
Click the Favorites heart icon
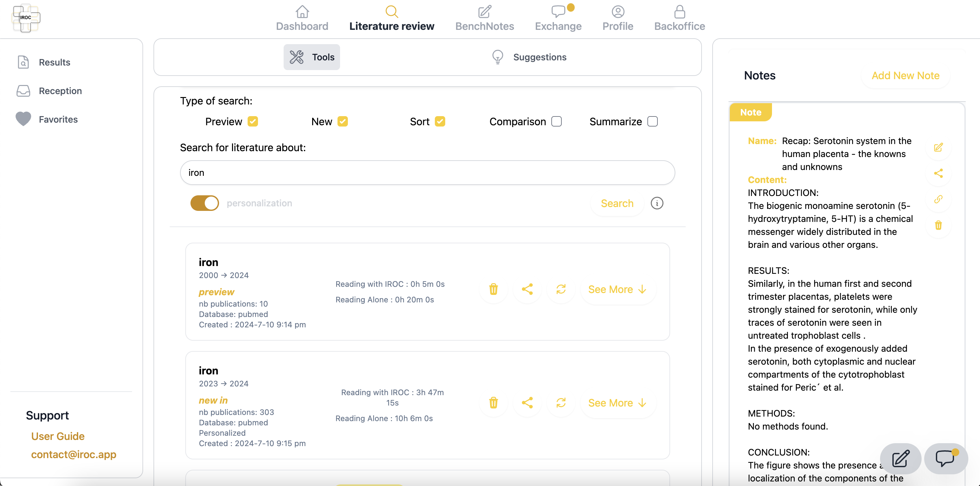(x=23, y=119)
